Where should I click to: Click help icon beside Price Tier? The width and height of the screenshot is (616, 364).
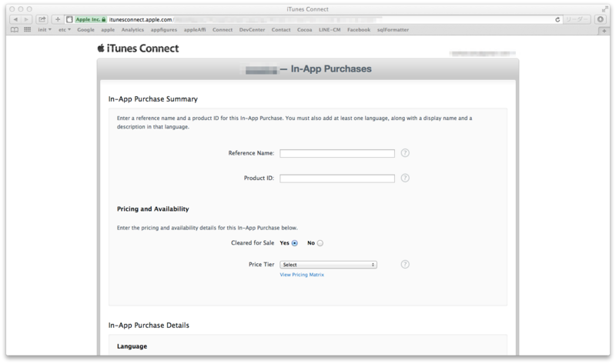pos(405,264)
